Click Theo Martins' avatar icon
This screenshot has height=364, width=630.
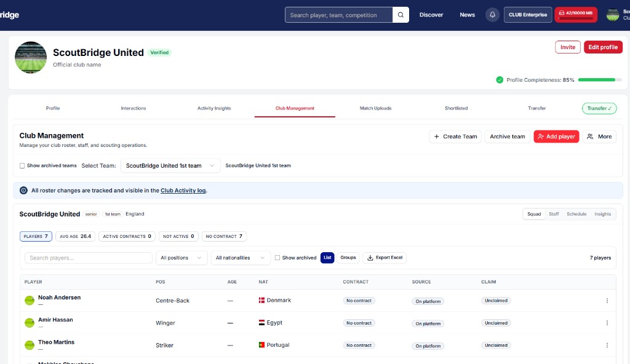point(30,346)
